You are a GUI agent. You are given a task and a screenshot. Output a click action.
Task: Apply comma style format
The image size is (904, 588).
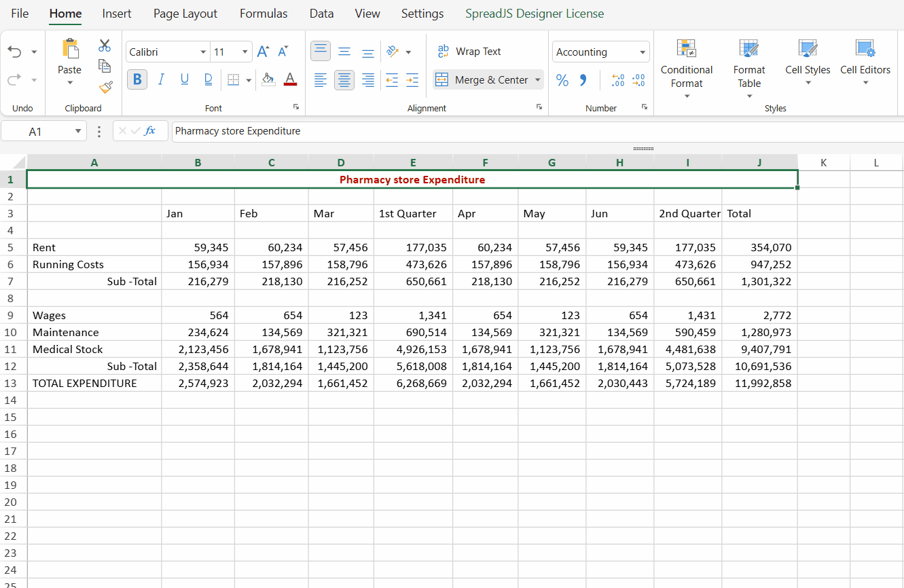[x=583, y=80]
